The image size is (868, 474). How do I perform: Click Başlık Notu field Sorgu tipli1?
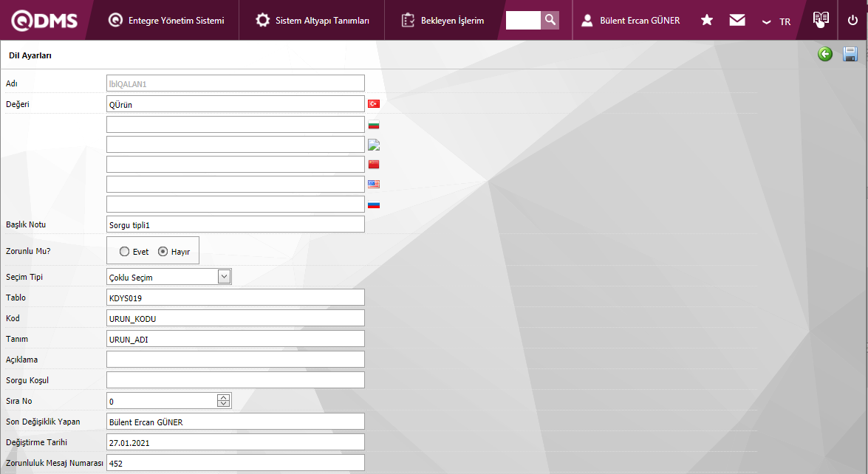[235, 224]
